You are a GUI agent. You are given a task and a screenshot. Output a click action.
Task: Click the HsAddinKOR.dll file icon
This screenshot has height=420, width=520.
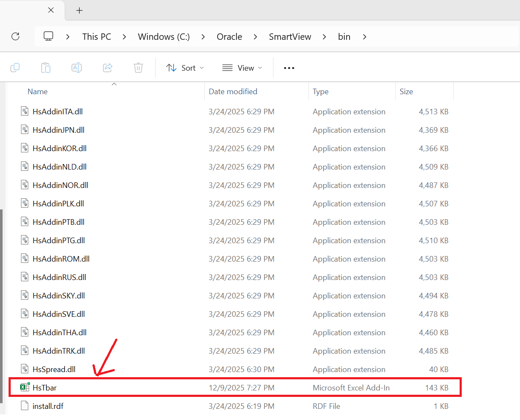tap(25, 148)
